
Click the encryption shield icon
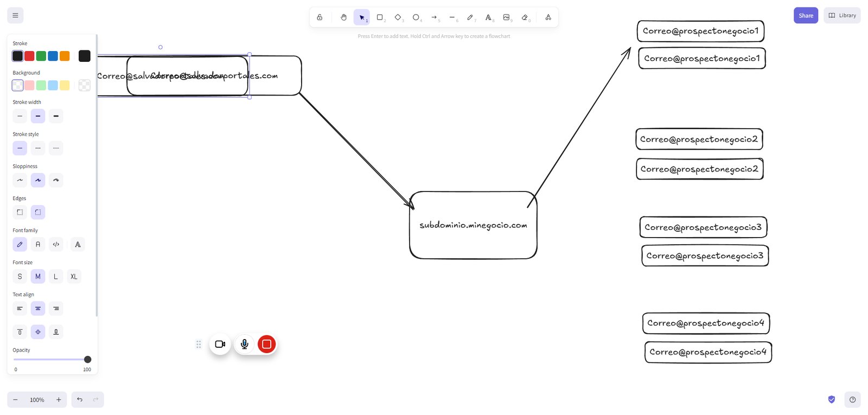(x=832, y=400)
